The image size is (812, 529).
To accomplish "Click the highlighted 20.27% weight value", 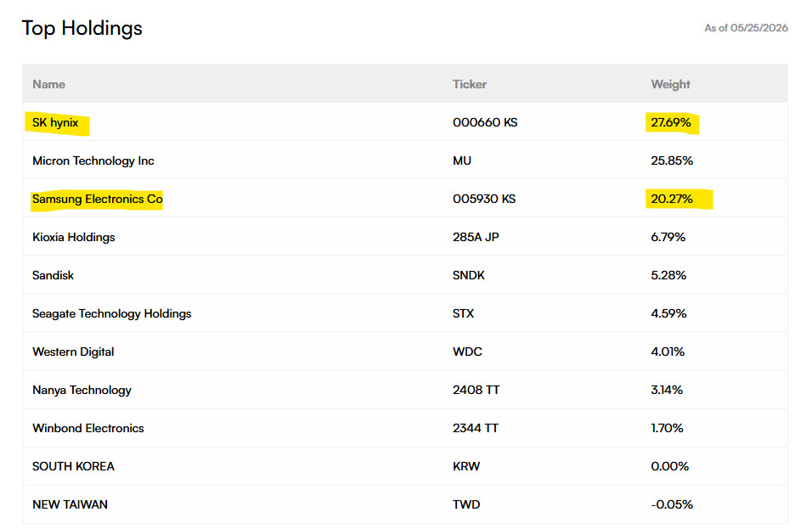I will point(672,200).
